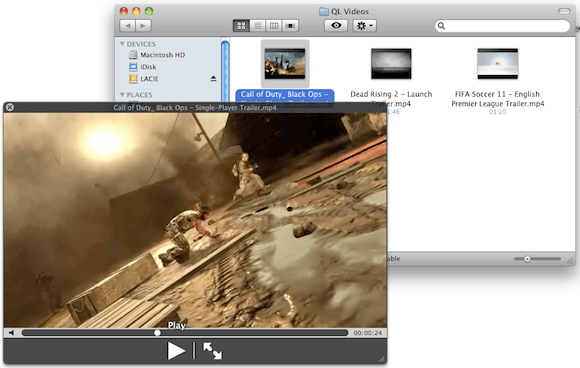Open the Action gear dropdown menu
Screen dimensions: 580x368
(x=364, y=26)
